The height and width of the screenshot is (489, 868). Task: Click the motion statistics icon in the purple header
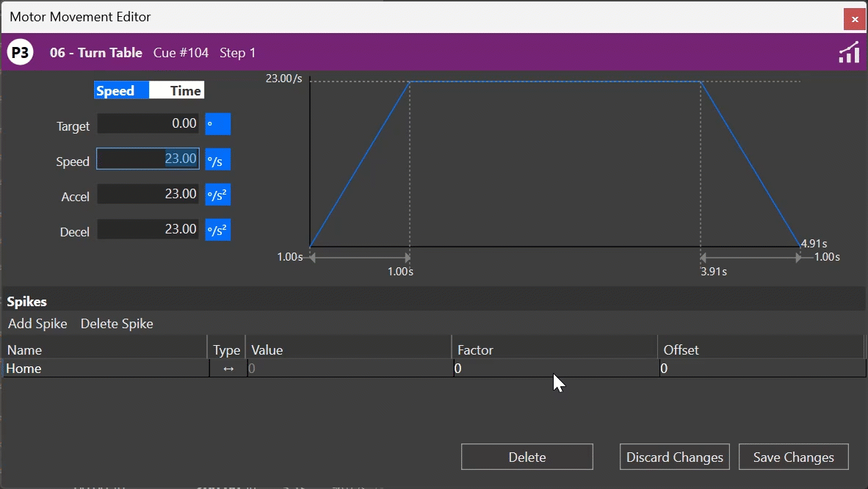(849, 52)
